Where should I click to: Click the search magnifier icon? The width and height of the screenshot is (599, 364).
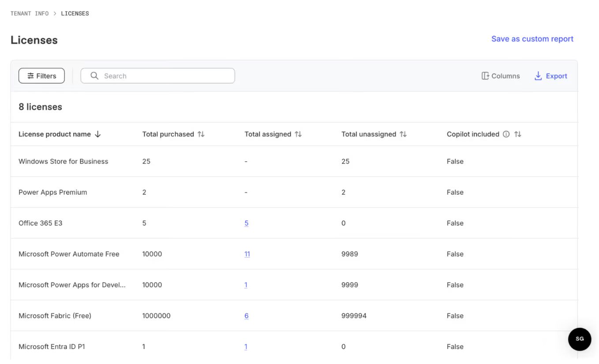tap(94, 75)
